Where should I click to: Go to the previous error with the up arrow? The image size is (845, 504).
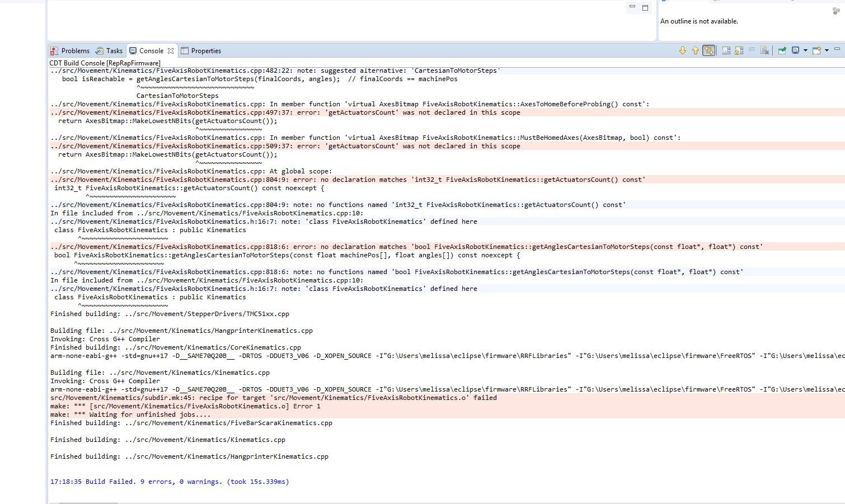(696, 50)
